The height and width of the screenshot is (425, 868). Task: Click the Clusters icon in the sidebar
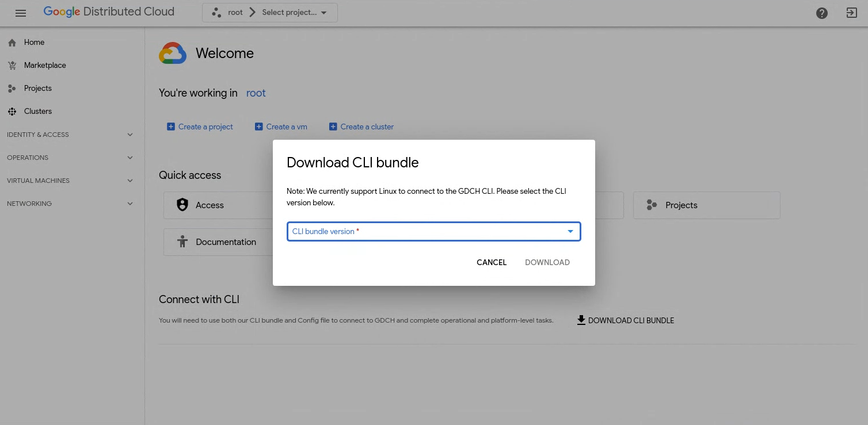(x=12, y=112)
